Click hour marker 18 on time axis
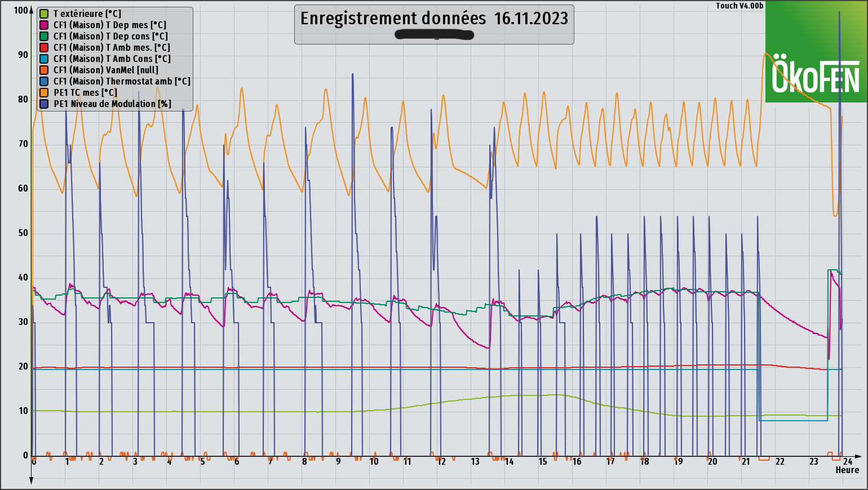Image resolution: width=868 pixels, height=490 pixels. pyautogui.click(x=644, y=461)
